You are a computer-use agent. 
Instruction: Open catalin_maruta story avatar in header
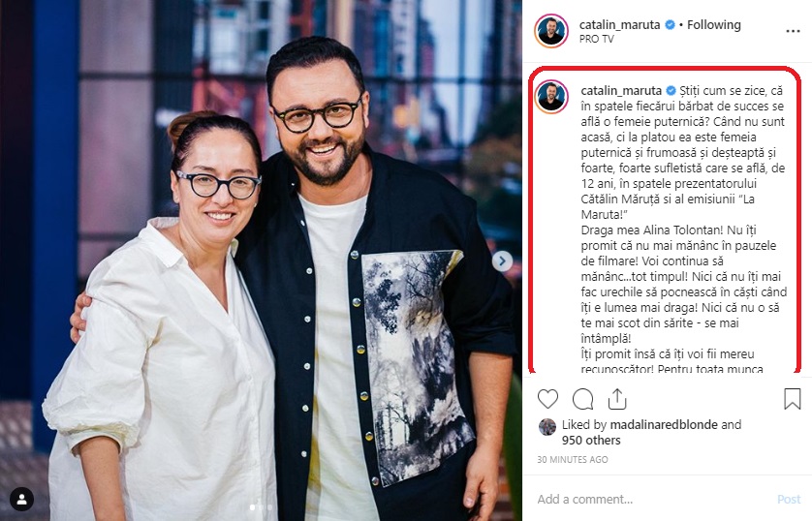point(551,31)
